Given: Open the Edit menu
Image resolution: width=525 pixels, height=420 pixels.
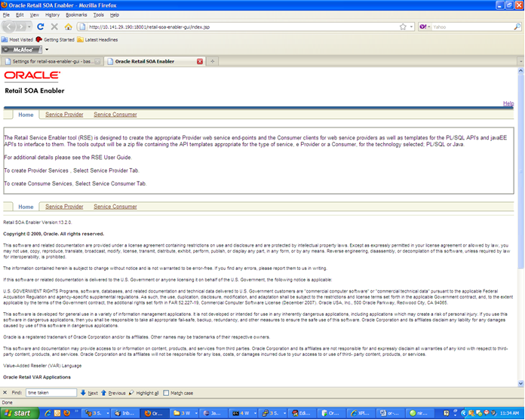Looking at the screenshot, I should click(x=20, y=15).
